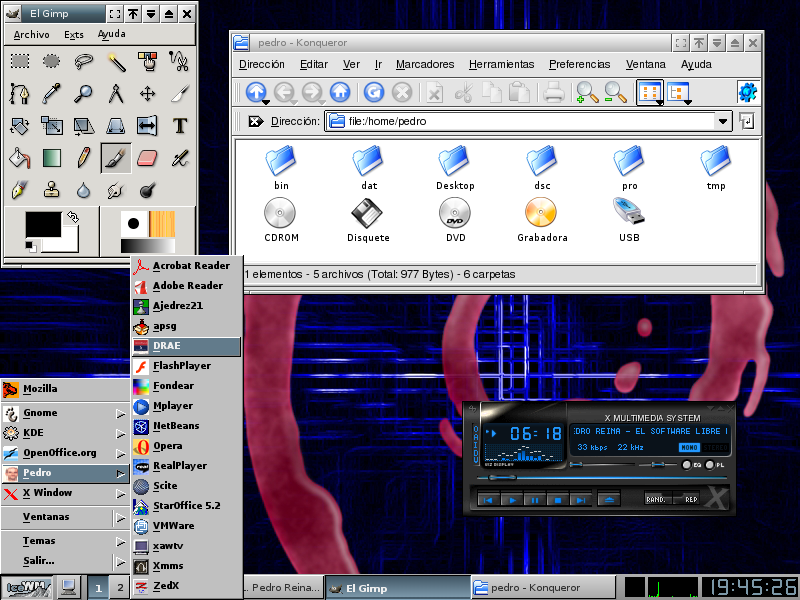Screen dimensions: 800x600
Task: Open the Marcadores menu in Konqueror
Action: pyautogui.click(x=425, y=64)
